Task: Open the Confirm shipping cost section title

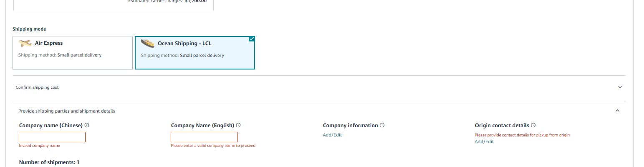Action: (x=37, y=87)
